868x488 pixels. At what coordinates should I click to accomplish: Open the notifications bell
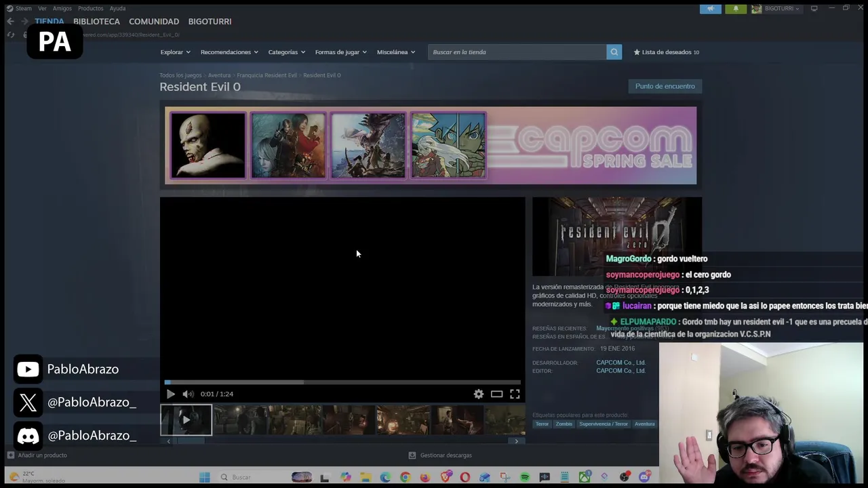coord(736,9)
